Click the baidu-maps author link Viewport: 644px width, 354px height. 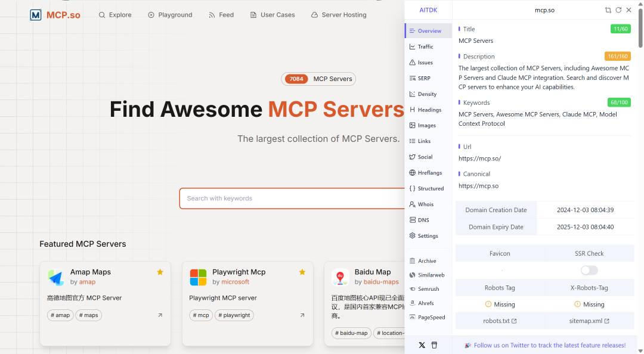[381, 282]
